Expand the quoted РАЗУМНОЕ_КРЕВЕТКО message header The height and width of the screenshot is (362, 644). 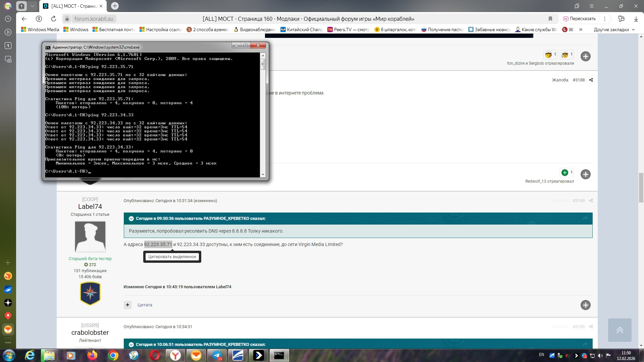click(x=131, y=219)
